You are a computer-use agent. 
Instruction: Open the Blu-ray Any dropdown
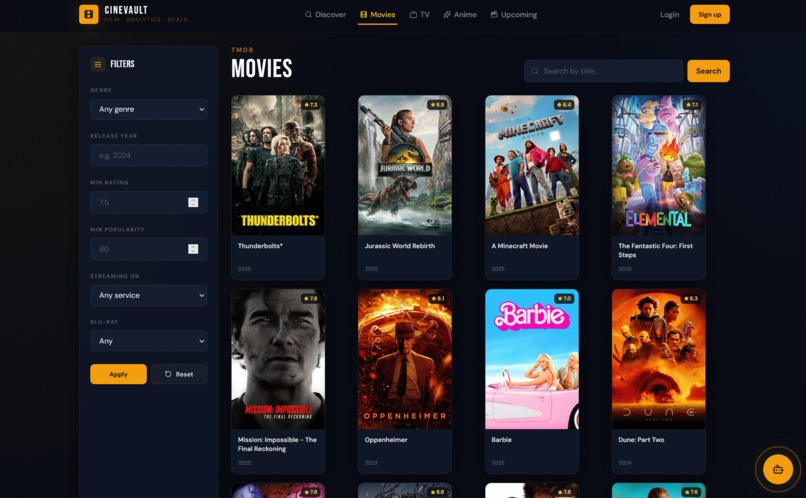[149, 341]
